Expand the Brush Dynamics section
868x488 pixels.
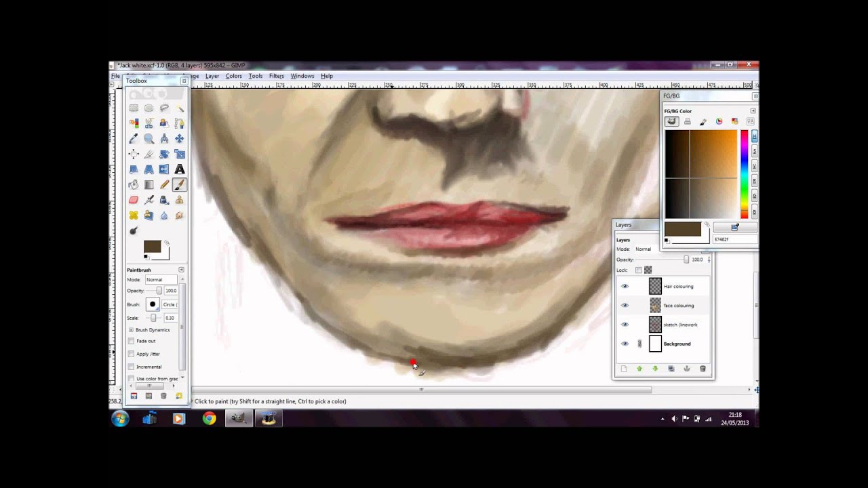(131, 329)
